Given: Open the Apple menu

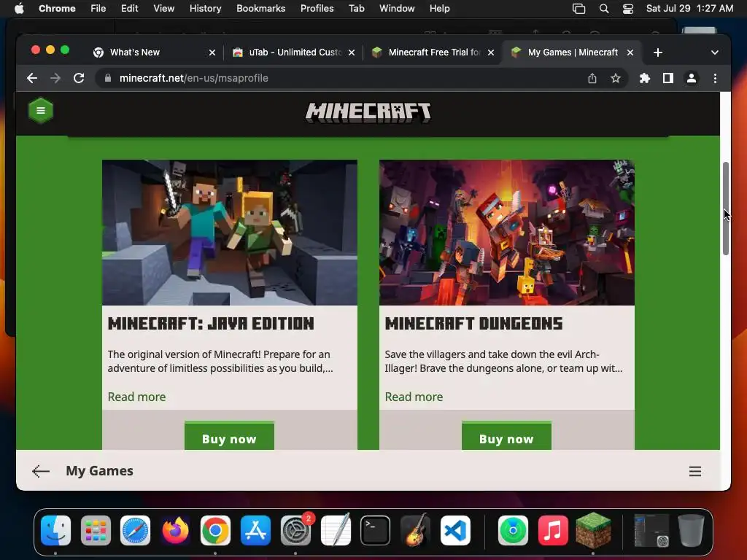Looking at the screenshot, I should coord(19,9).
